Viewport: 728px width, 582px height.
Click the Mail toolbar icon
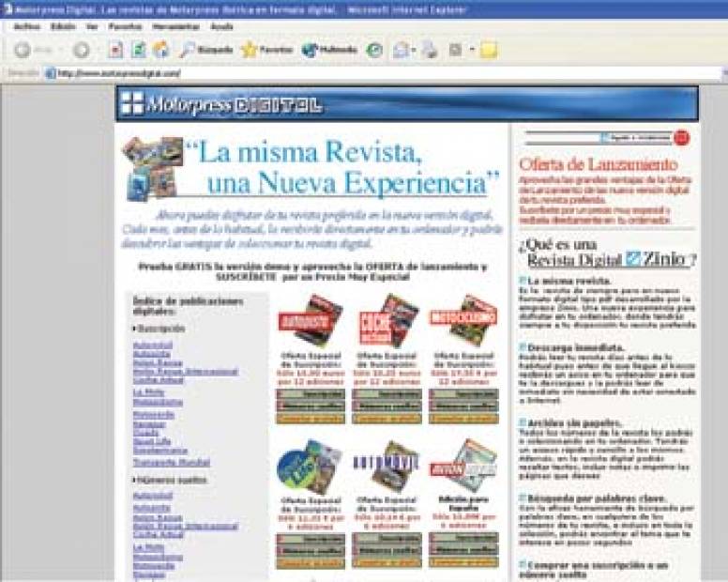(x=402, y=50)
